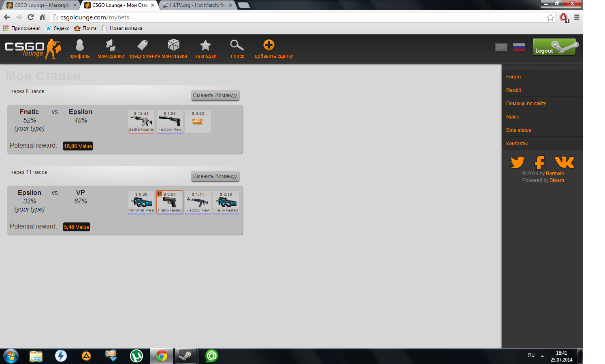The image size is (605, 364).
Task: Open the Rules link
Action: 513,117
